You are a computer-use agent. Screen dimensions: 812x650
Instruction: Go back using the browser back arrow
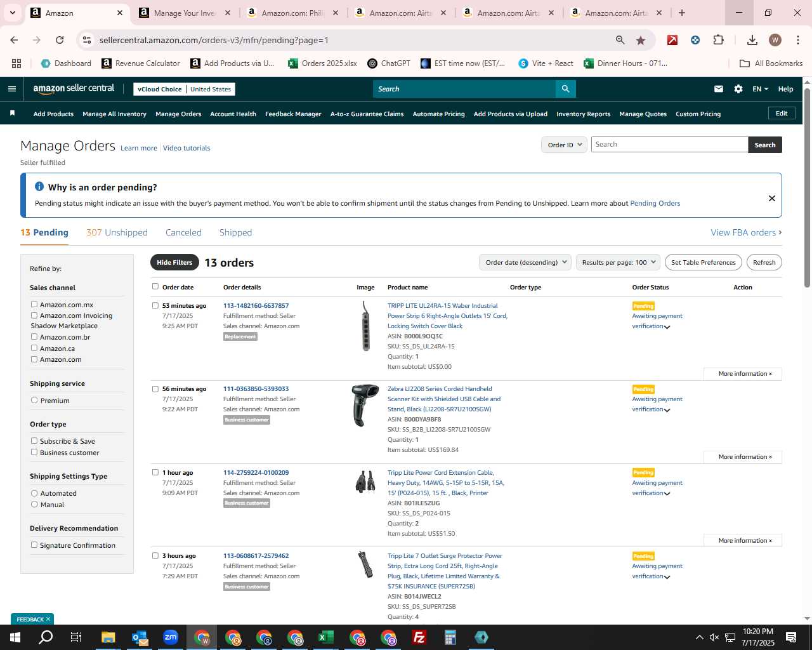14,40
